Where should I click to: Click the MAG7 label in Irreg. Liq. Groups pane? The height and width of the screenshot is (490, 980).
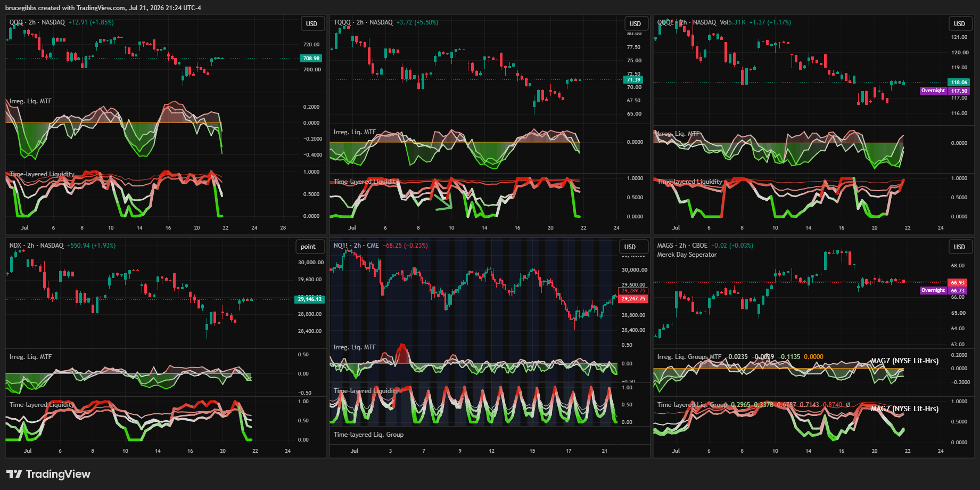[904, 361]
